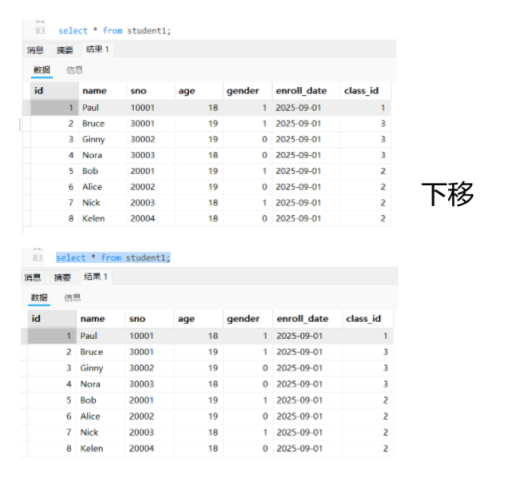Click the id column header in lower grid

tap(52, 319)
